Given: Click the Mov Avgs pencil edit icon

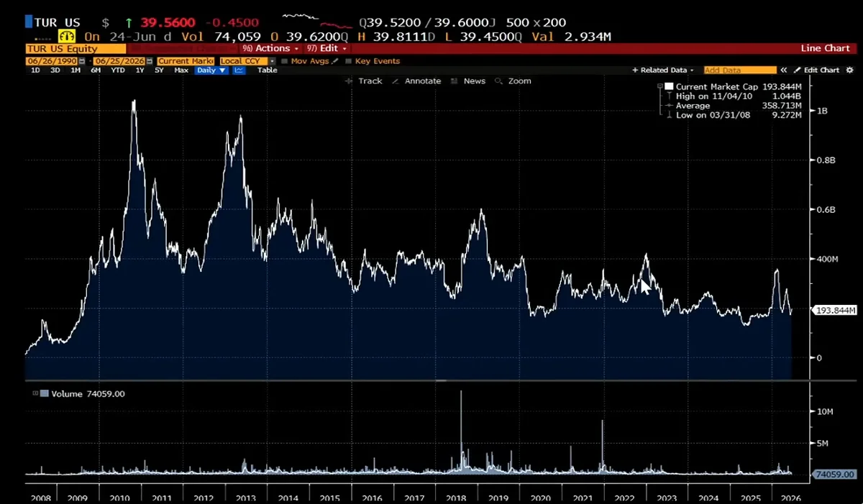Looking at the screenshot, I should pos(335,61).
